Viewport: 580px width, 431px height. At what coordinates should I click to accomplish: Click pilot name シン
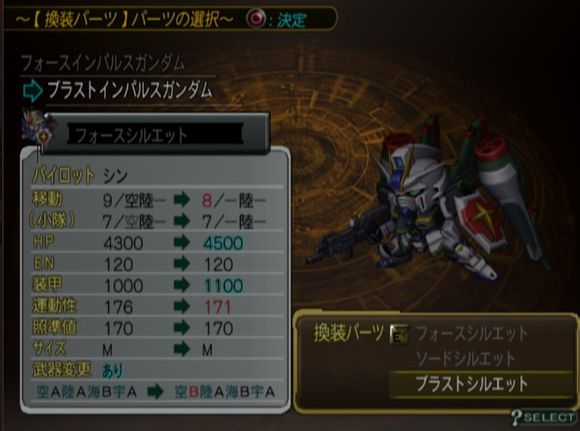point(115,176)
